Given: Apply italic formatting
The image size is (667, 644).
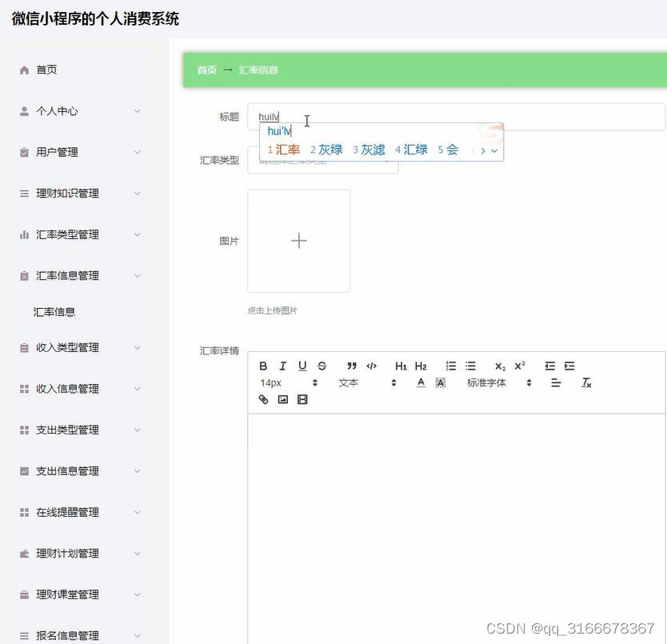Looking at the screenshot, I should pyautogui.click(x=282, y=366).
